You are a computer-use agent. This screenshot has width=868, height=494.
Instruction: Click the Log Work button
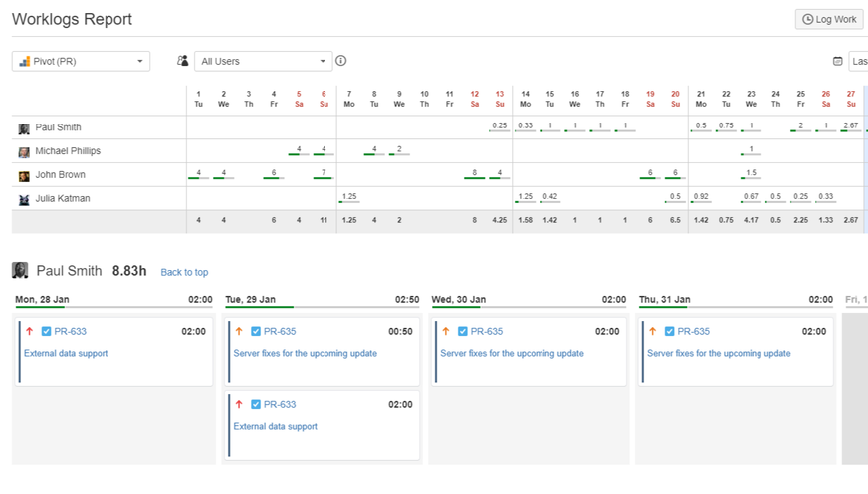(829, 19)
